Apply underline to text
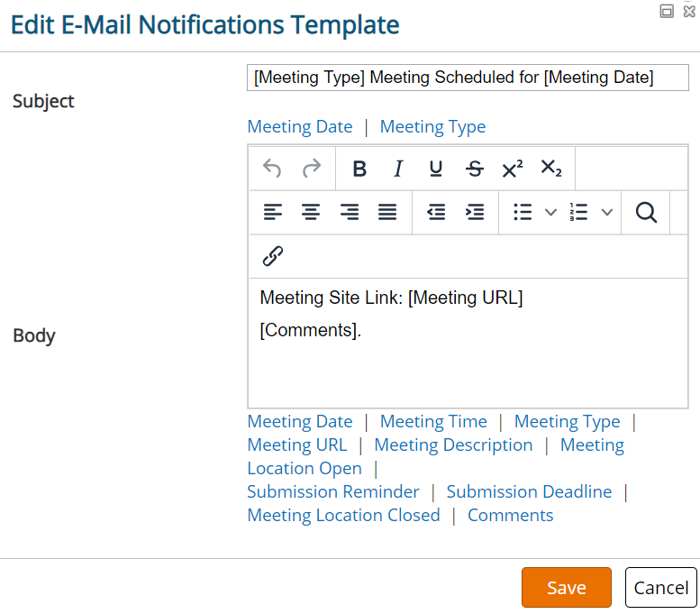This screenshot has width=700, height=614. (x=436, y=169)
